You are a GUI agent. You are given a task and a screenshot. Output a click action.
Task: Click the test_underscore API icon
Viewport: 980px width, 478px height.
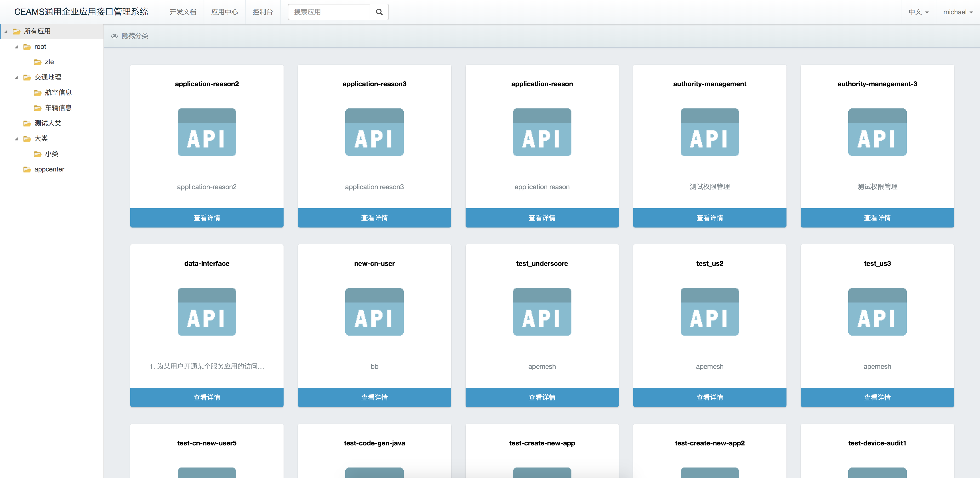[542, 312]
